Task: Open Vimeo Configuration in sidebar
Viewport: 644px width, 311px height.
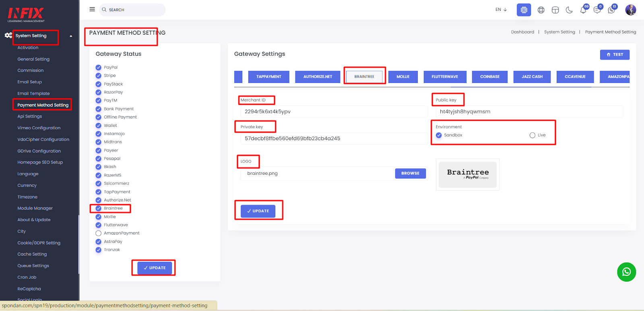Action: click(39, 128)
